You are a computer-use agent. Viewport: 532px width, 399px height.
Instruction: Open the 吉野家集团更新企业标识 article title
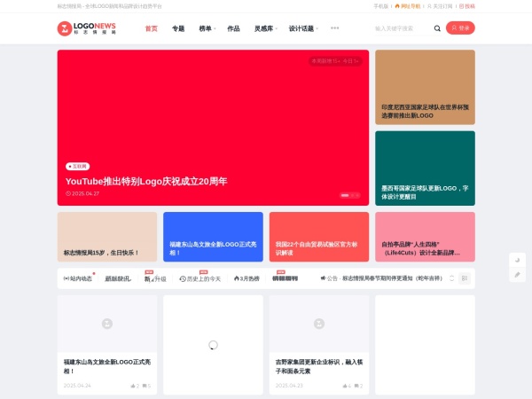click(x=319, y=367)
